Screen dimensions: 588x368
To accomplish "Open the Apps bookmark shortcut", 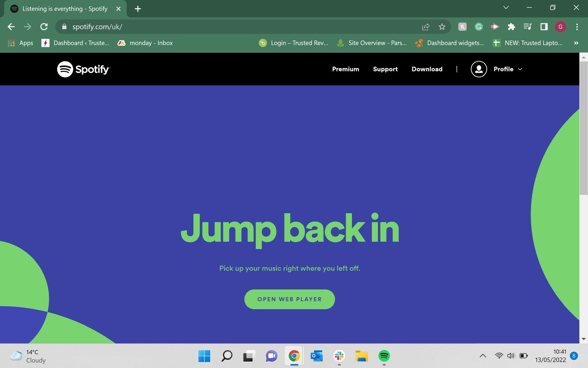I will [20, 43].
